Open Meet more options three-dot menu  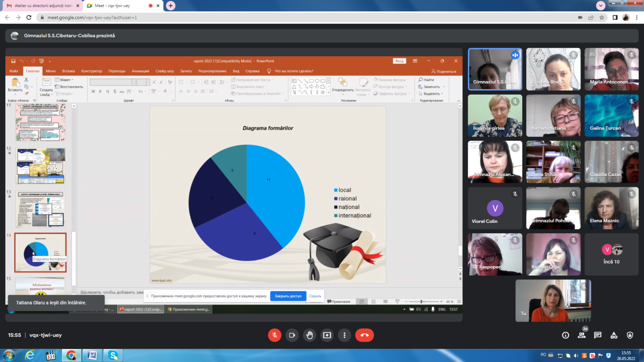pos(344,335)
